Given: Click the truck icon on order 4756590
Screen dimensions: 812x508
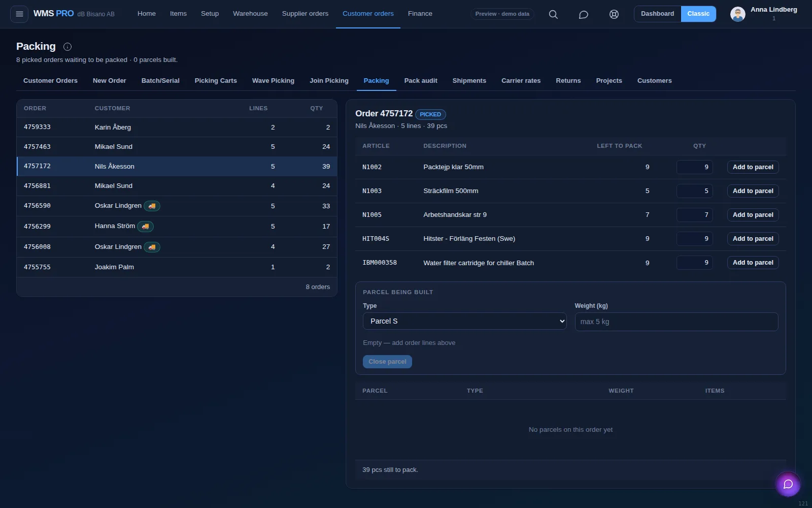Looking at the screenshot, I should click(x=152, y=206).
